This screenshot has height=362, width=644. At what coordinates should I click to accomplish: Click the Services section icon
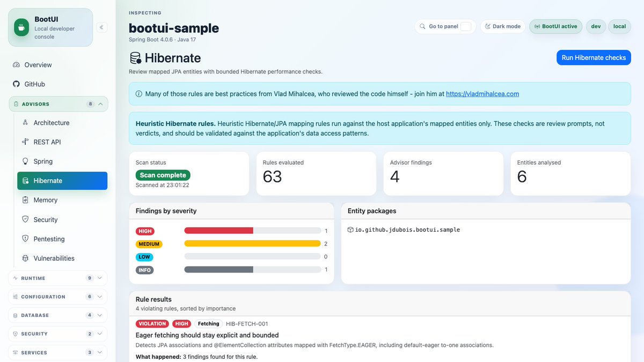[x=15, y=352]
